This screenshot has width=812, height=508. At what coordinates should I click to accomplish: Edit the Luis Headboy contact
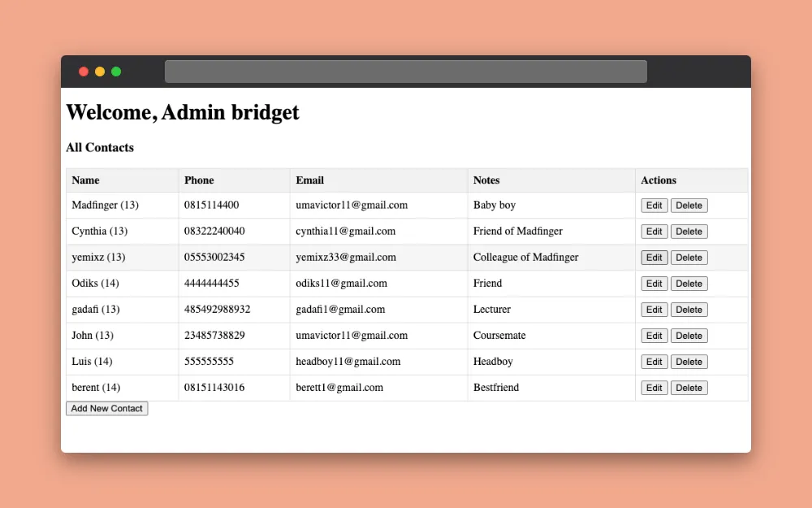point(654,362)
